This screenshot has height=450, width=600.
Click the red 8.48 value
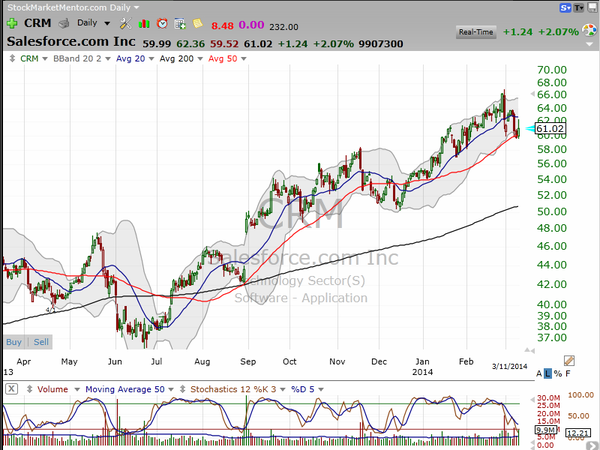(222, 26)
